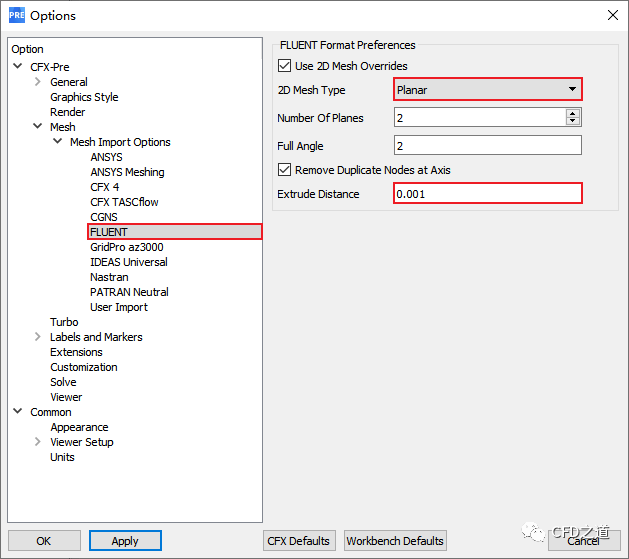
Task: Increment the Number Of Planes spinner
Action: [573, 114]
